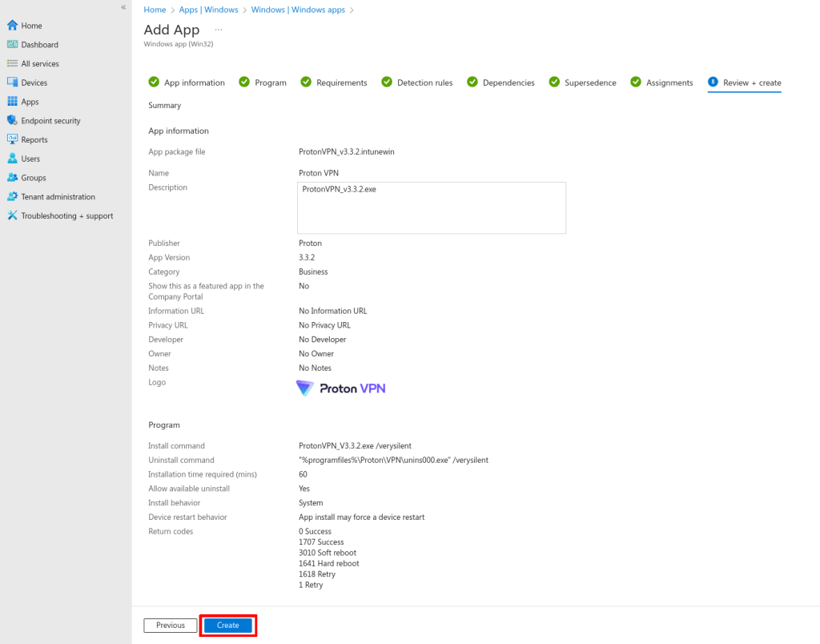Open Home in left navigation
This screenshot has width=820, height=644.
tap(31, 26)
